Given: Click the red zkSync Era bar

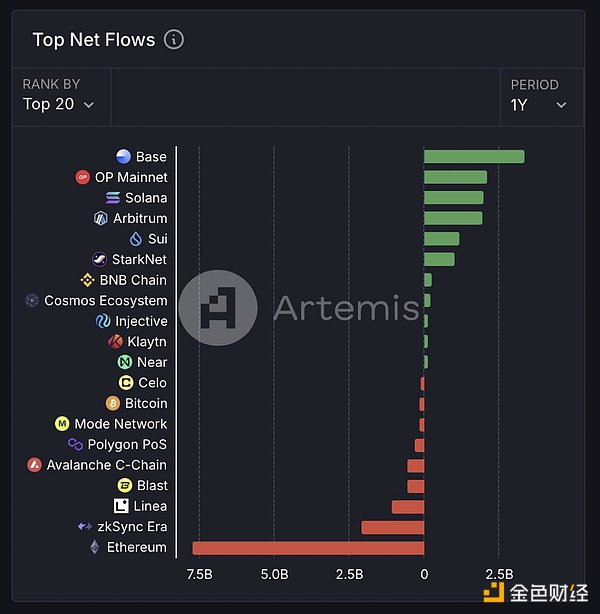Looking at the screenshot, I should coord(392,527).
